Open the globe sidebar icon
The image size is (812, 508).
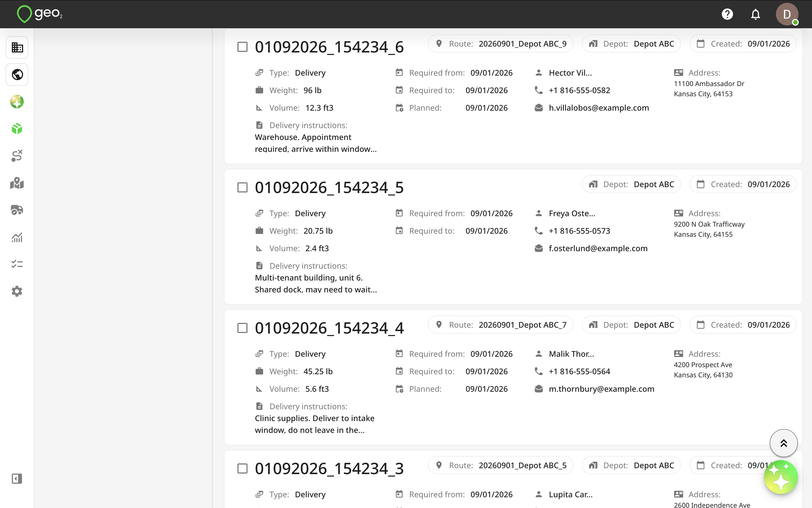click(17, 75)
